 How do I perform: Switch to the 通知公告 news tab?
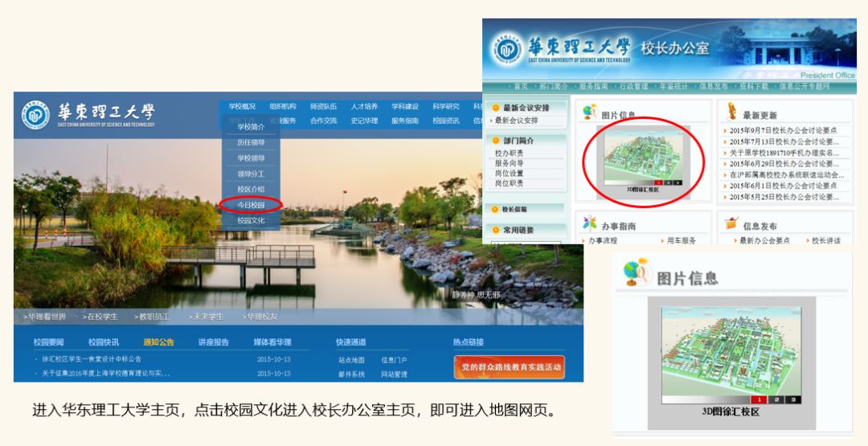point(158,342)
